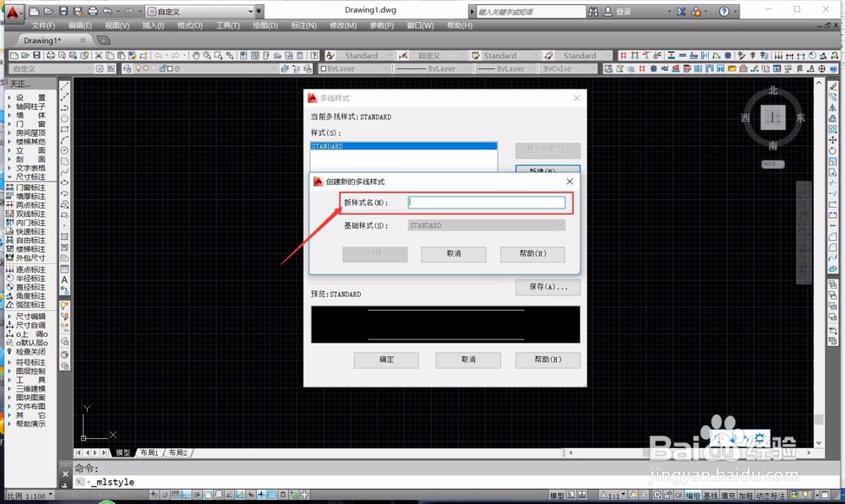Image resolution: width=845 pixels, height=504 pixels.
Task: Toggle 基线 button in status bar
Action: 711,496
